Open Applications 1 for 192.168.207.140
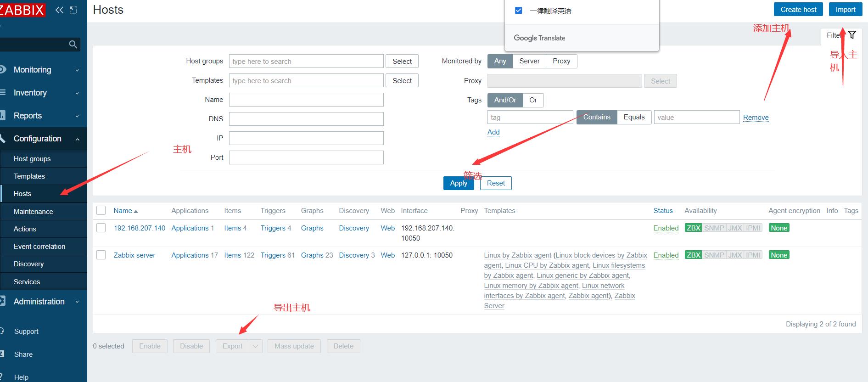This screenshot has width=868, height=382. point(190,228)
